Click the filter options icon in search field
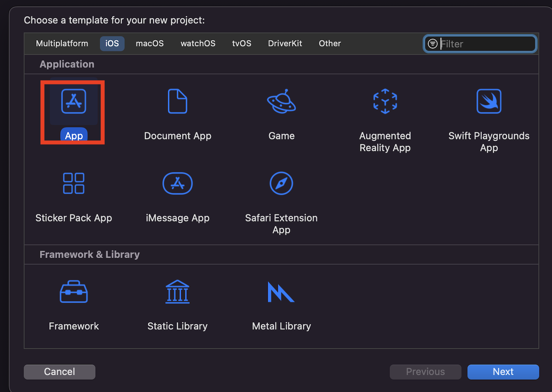This screenshot has height=392, width=552. 432,44
